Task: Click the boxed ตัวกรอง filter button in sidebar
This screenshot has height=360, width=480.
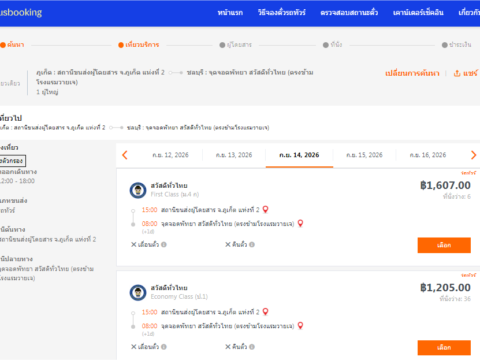Action: (12, 161)
